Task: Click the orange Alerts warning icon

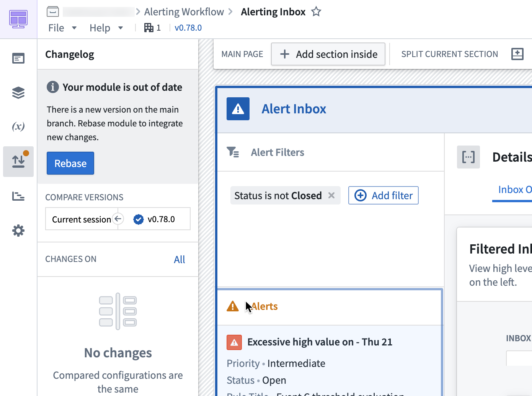Action: coord(233,306)
